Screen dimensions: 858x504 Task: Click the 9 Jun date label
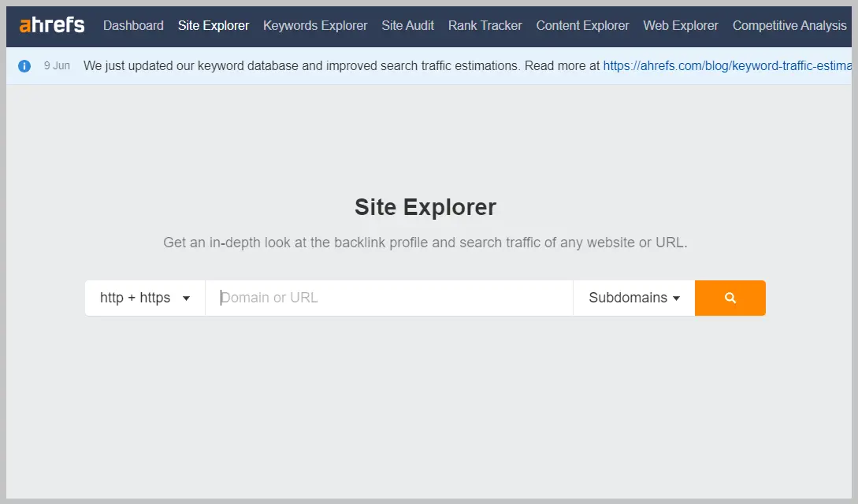57,65
